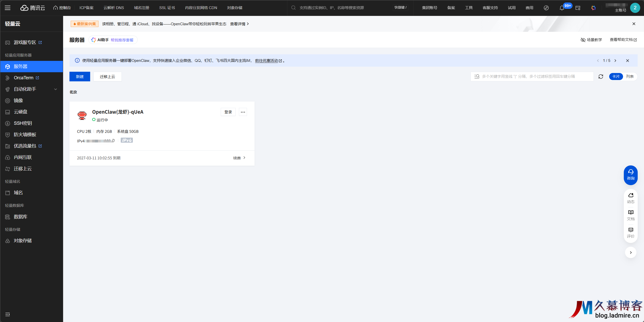Image resolution: width=644 pixels, height=322 pixels.
Task: Open 云解析 DNS in top navigation
Action: click(114, 8)
